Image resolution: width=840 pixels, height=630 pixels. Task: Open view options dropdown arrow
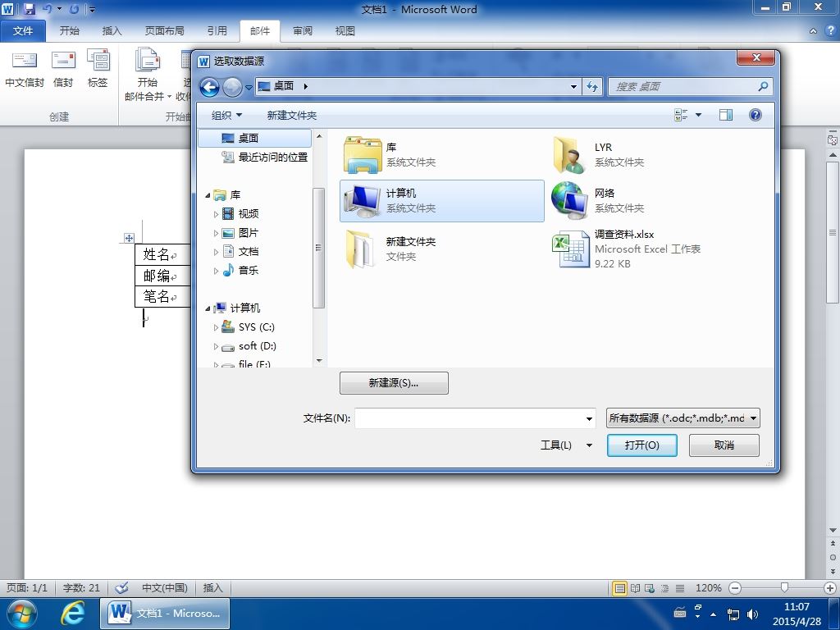click(698, 115)
